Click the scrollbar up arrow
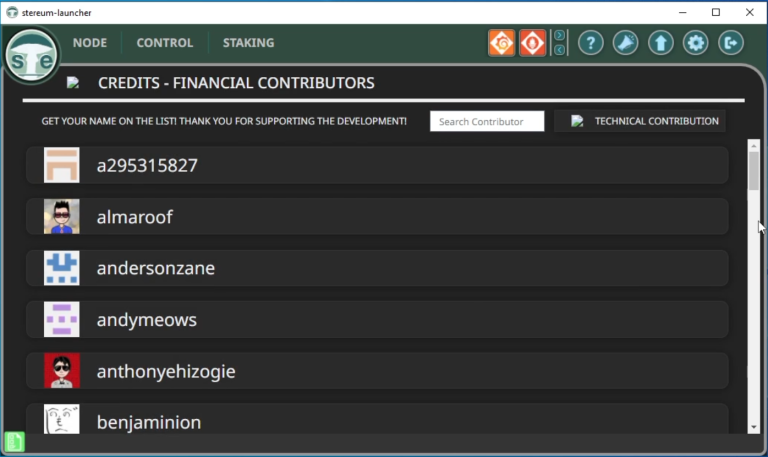 tap(753, 146)
